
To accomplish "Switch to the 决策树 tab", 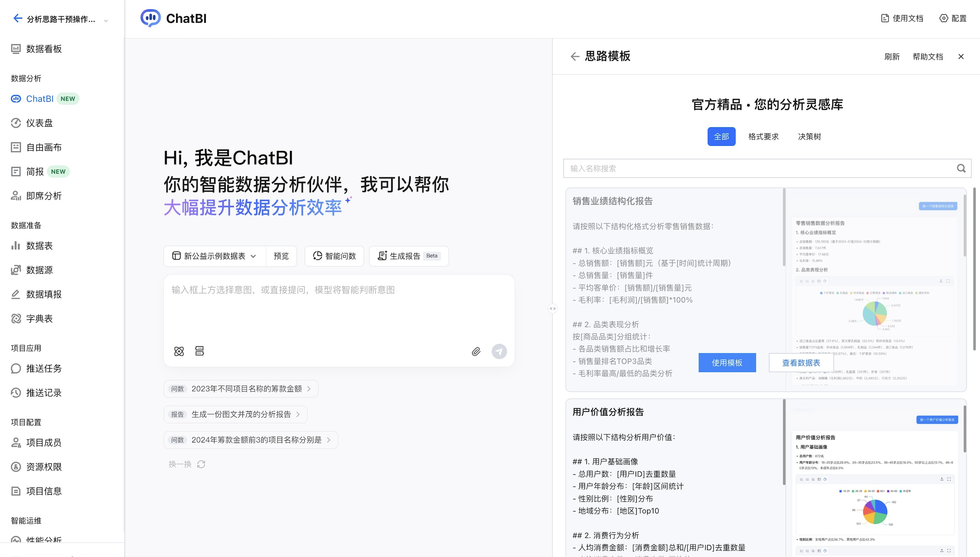I will coord(809,137).
